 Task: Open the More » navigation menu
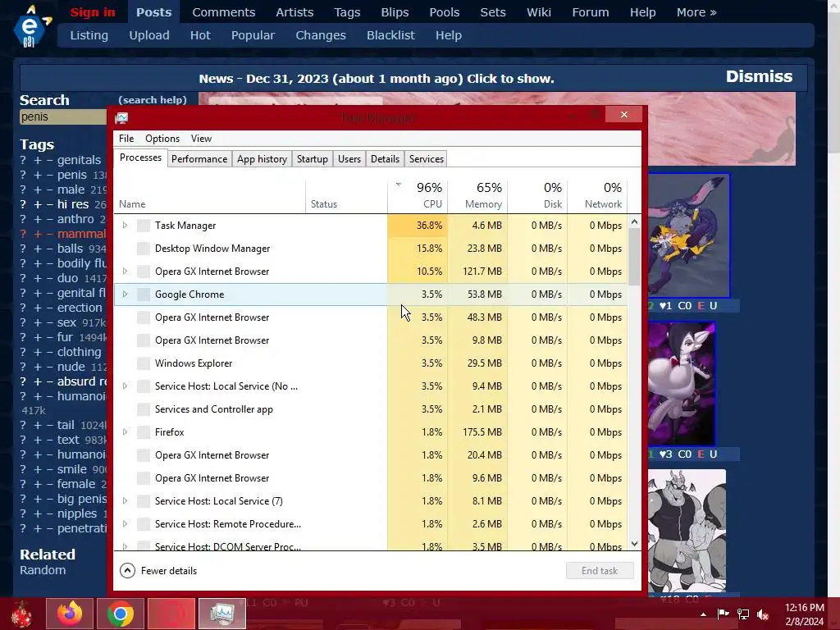696,12
